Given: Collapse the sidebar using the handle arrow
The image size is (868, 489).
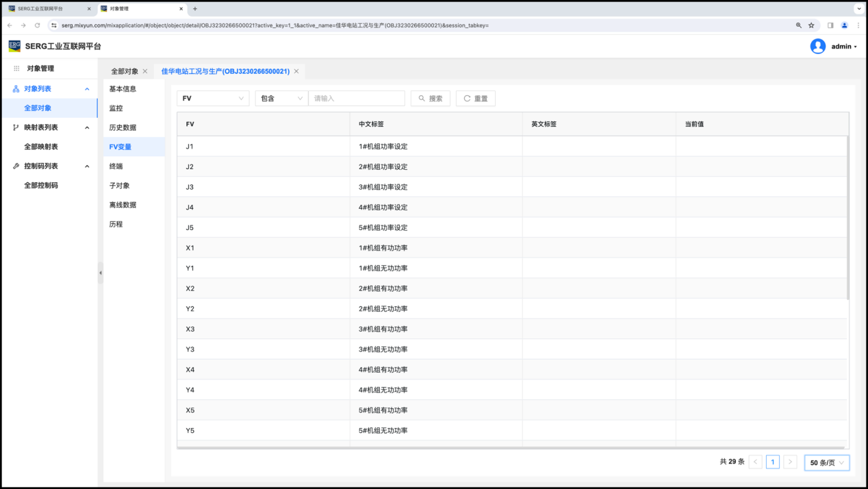Looking at the screenshot, I should (x=101, y=273).
